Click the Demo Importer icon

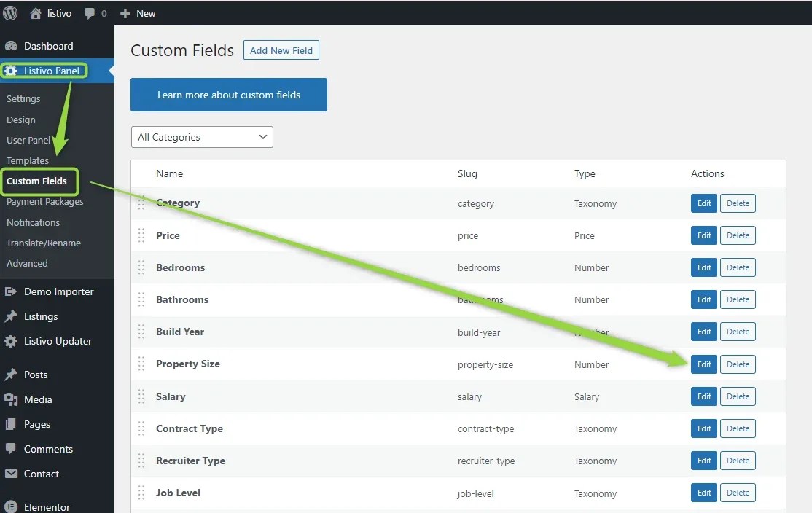click(x=11, y=291)
